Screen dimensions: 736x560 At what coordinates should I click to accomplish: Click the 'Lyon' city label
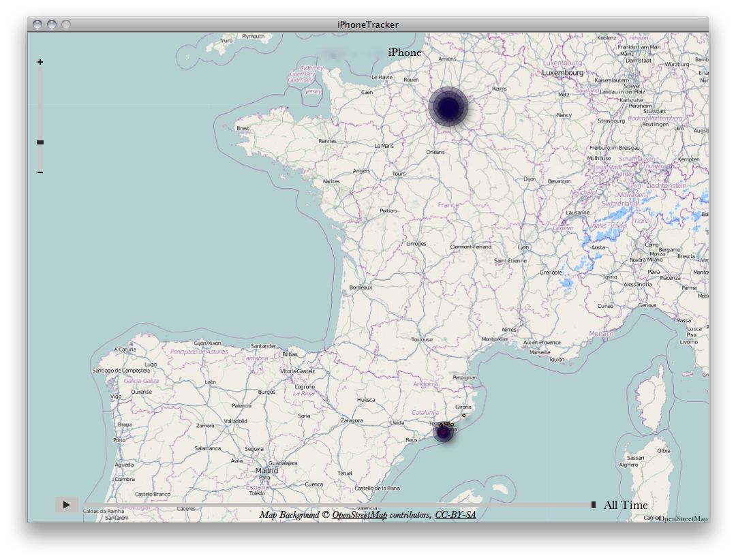pyautogui.click(x=523, y=247)
